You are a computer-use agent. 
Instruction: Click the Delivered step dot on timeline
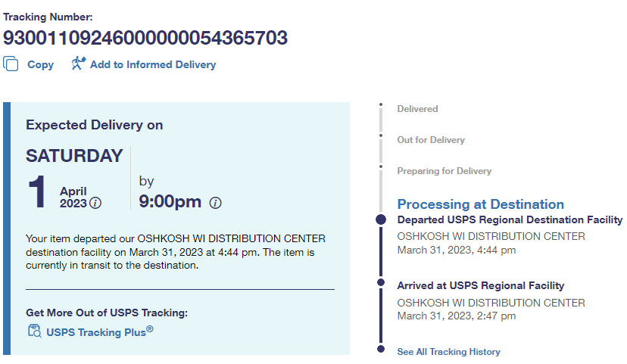[381, 104]
